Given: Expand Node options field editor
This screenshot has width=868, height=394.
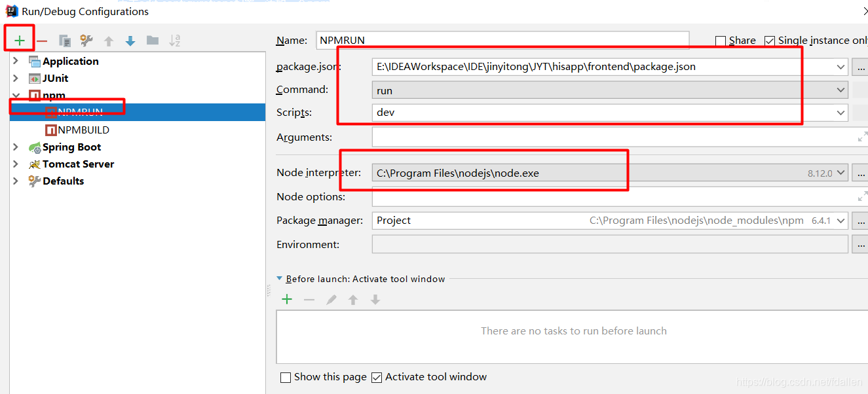Looking at the screenshot, I should point(862,196).
